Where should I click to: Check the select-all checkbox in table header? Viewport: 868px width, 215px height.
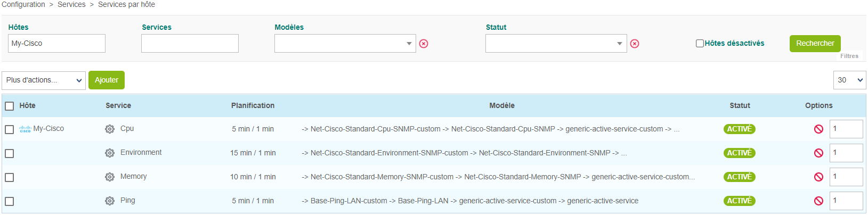[9, 106]
